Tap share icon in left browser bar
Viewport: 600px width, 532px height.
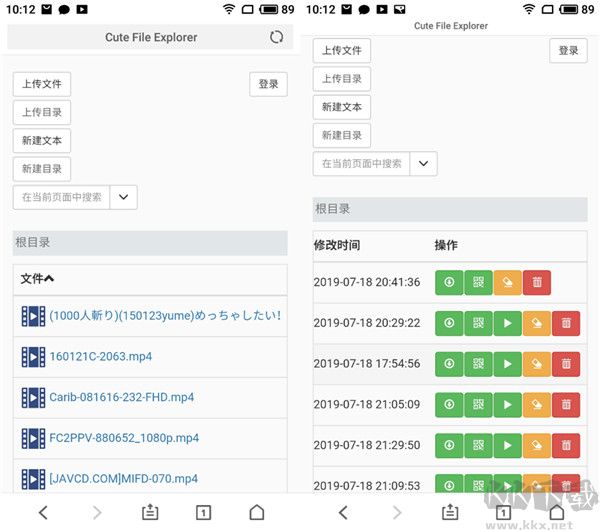tap(150, 512)
